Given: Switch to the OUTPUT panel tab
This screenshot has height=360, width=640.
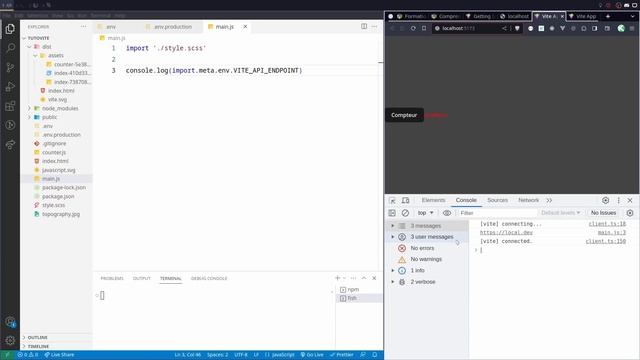Looking at the screenshot, I should coord(142,278).
